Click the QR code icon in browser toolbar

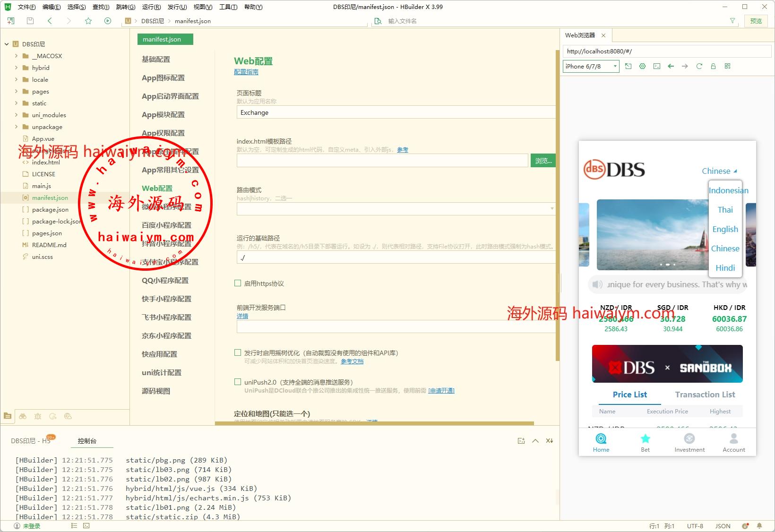click(x=727, y=66)
